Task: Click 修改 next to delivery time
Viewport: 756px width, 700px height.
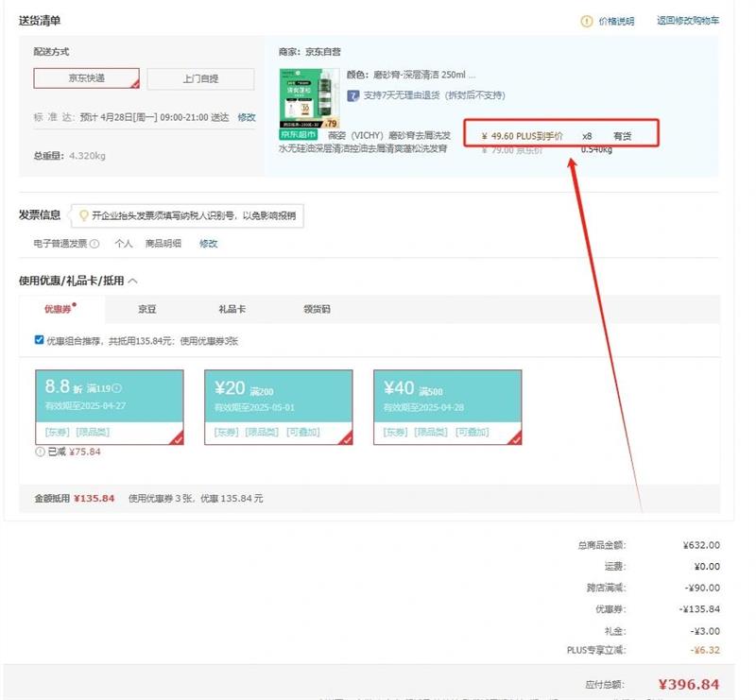Action: [247, 117]
